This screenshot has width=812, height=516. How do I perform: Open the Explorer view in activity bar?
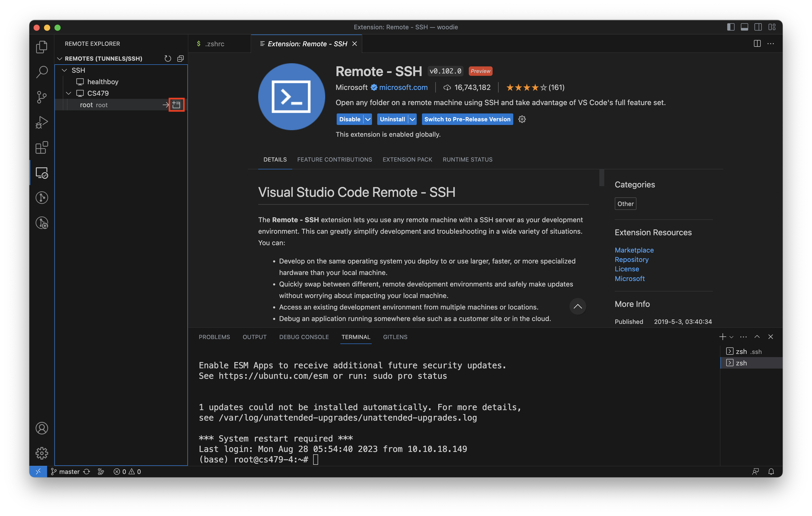42,47
